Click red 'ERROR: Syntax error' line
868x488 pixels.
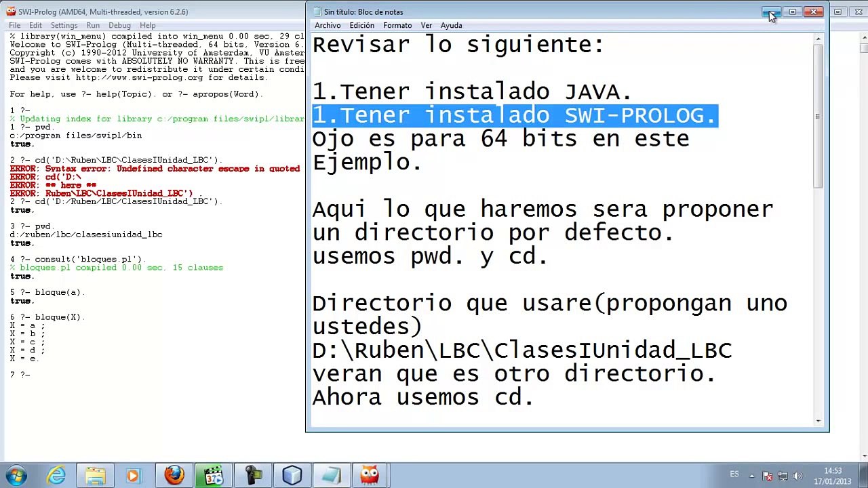155,169
